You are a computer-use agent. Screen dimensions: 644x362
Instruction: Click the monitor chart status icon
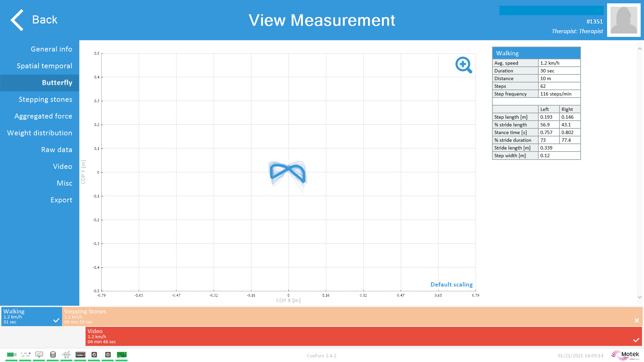pyautogui.click(x=39, y=355)
